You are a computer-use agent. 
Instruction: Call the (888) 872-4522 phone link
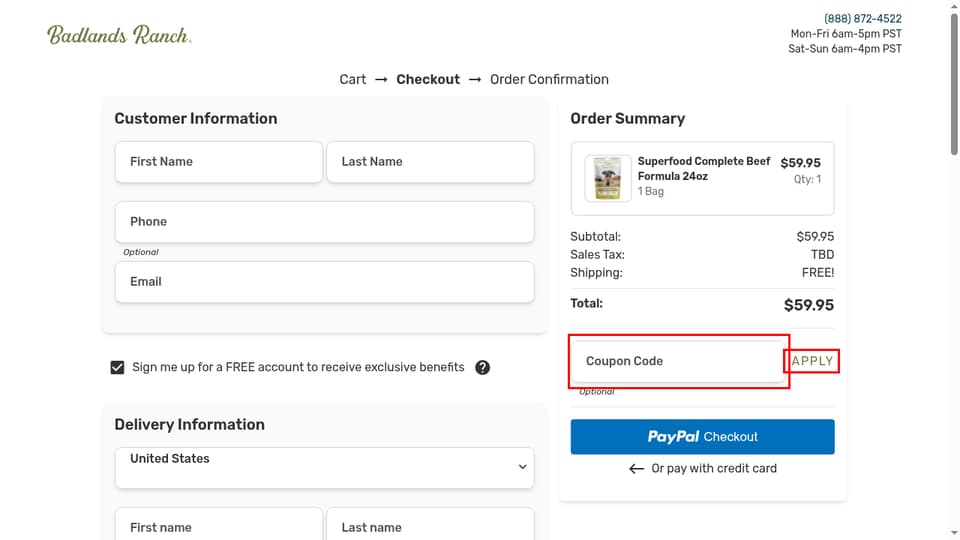coord(863,19)
